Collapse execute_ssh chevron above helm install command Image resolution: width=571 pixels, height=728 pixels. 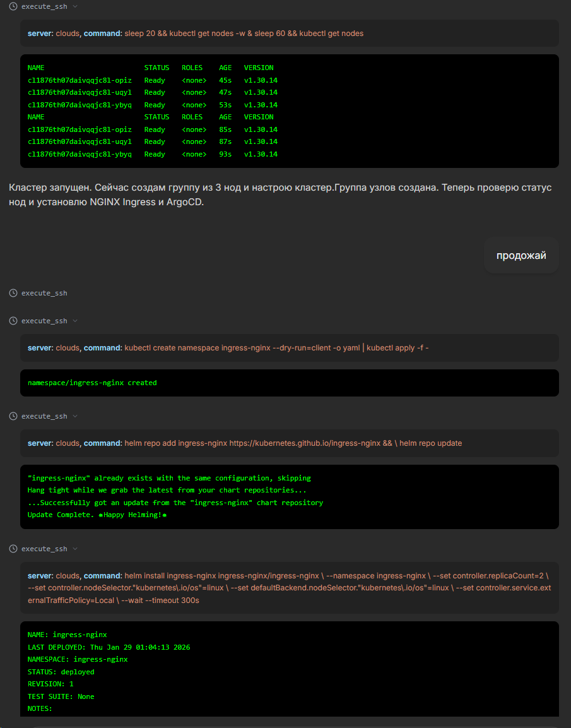coord(75,549)
